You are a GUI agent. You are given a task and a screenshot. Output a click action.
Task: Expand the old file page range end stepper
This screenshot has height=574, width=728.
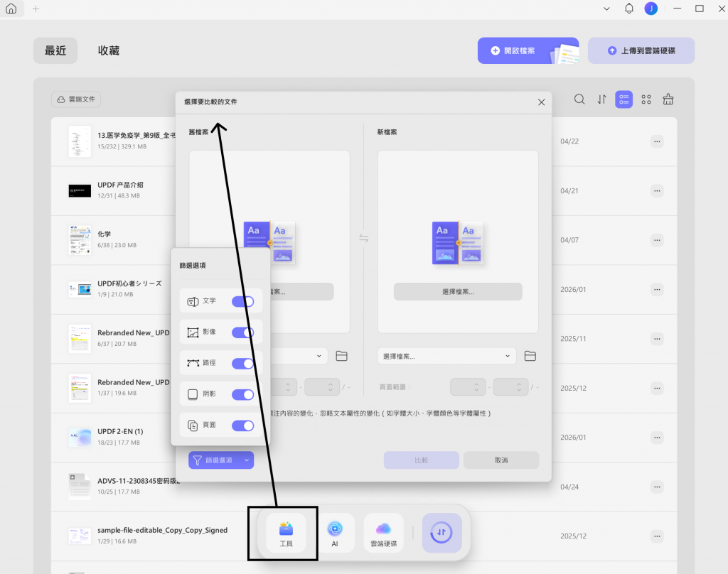click(x=330, y=387)
